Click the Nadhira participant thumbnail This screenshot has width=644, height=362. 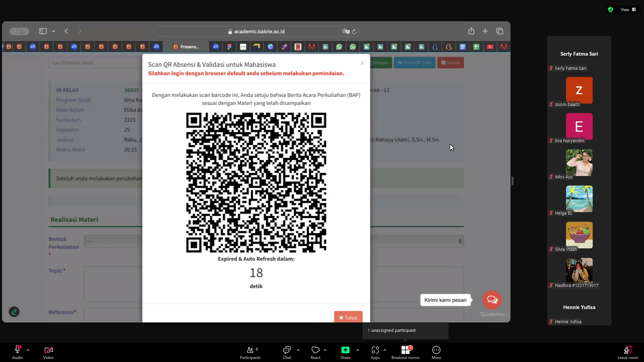click(x=579, y=271)
